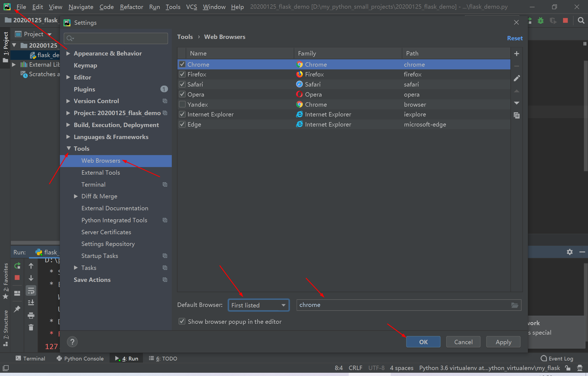Click the debug bug icon
588x376 pixels.
541,20
